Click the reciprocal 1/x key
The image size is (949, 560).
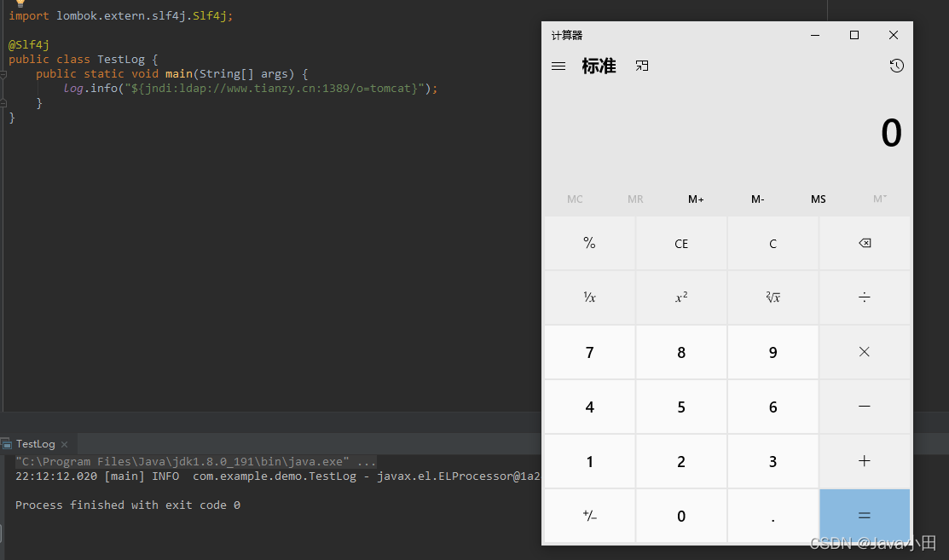coord(589,297)
